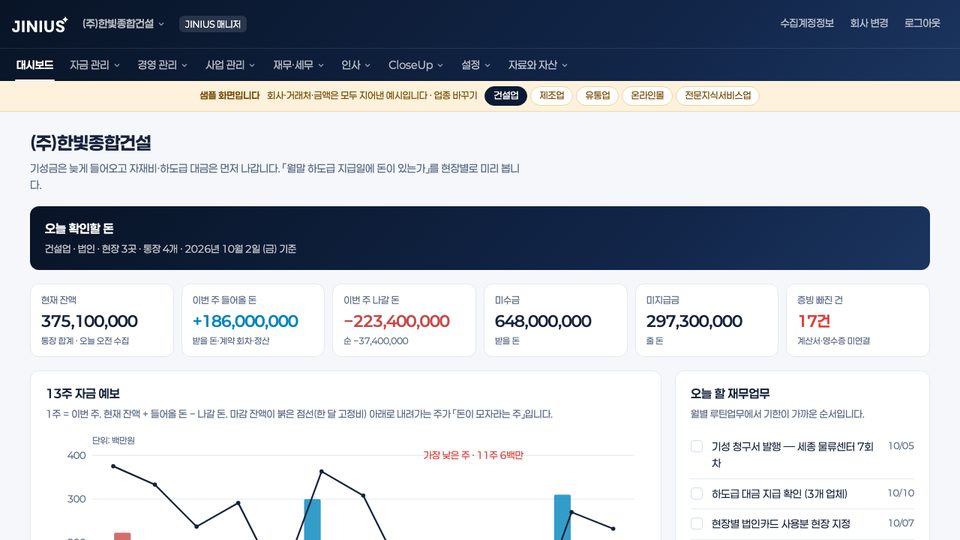Click the 증빙 빠진 건 17건 value
960x540 pixels.
[x=814, y=321]
